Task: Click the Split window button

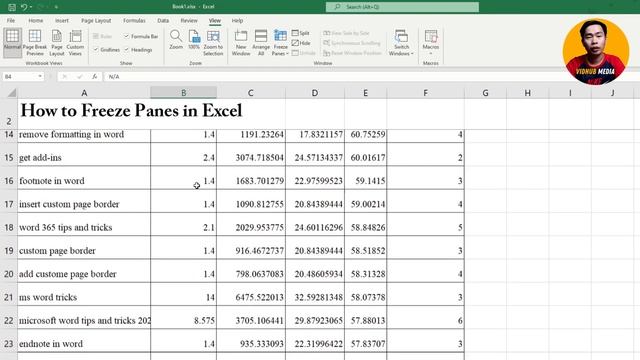Action: click(301, 33)
